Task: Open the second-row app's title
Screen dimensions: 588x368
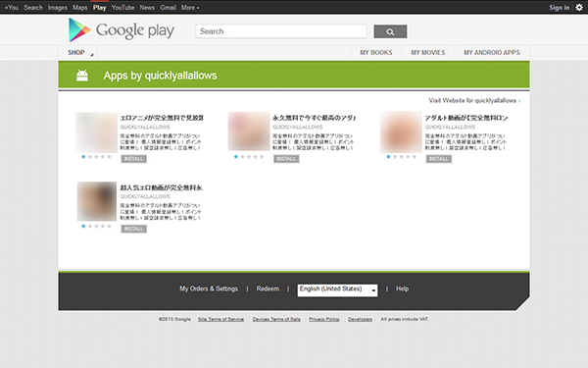Action: point(162,187)
